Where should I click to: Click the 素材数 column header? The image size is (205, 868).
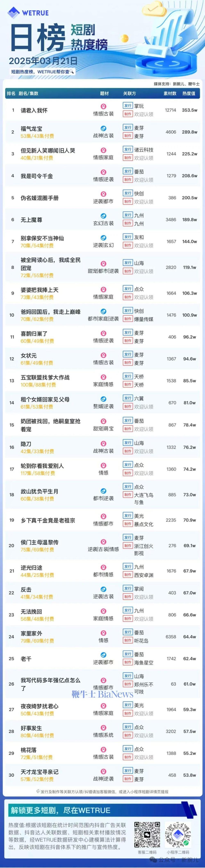(x=170, y=93)
